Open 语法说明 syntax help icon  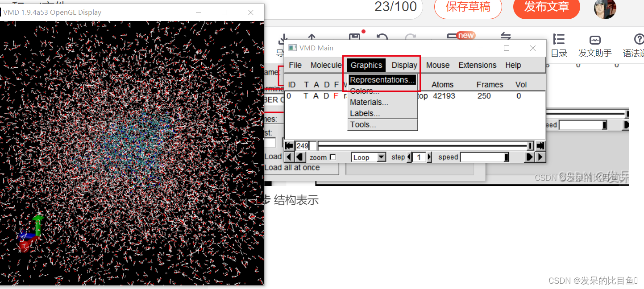634,45
